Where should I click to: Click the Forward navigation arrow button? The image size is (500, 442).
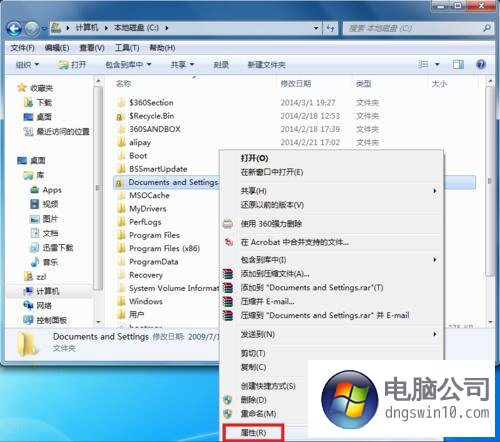coord(32,29)
